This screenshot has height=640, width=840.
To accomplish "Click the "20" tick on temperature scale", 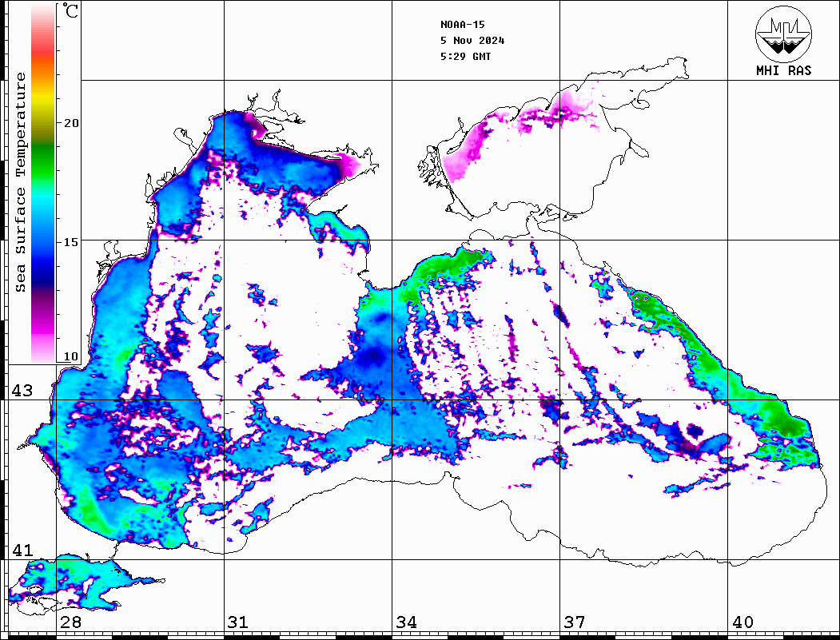I will click(x=70, y=123).
